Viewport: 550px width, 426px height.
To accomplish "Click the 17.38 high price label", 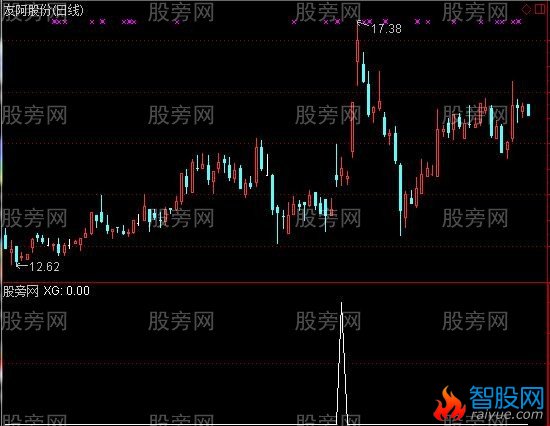I will [x=386, y=29].
